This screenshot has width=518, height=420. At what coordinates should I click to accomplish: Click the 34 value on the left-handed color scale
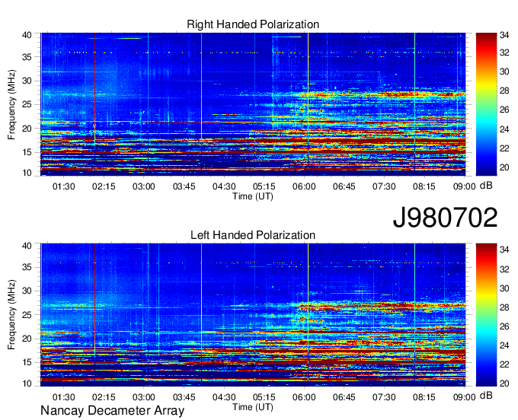(504, 250)
